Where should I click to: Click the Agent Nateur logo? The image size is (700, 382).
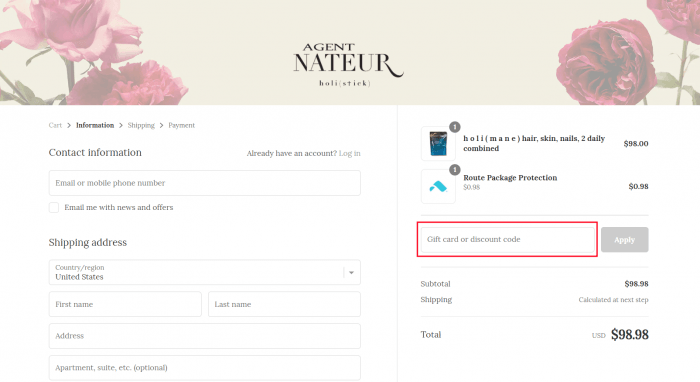[348, 65]
